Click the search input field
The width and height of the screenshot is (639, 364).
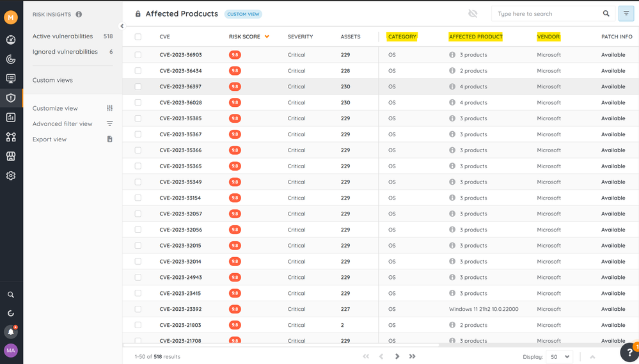pyautogui.click(x=547, y=13)
